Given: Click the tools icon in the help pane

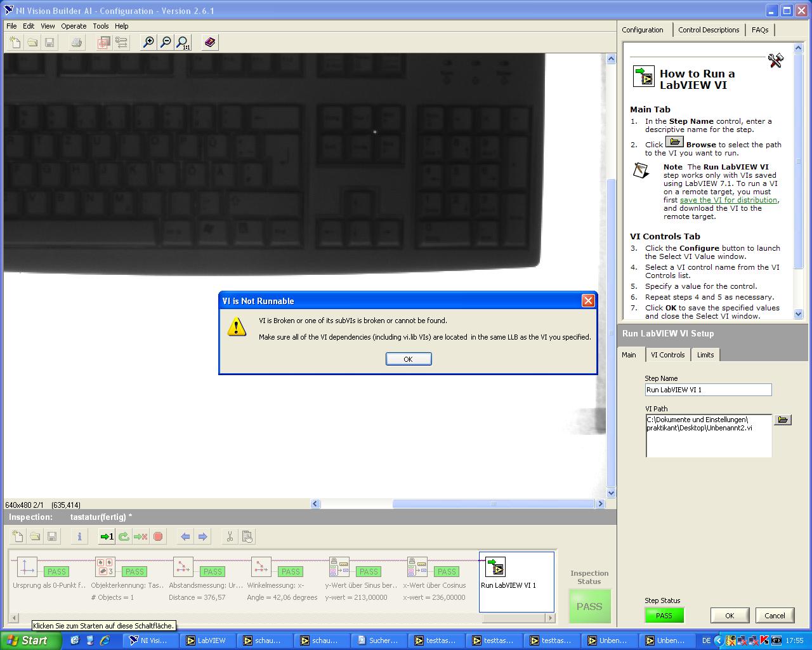Looking at the screenshot, I should coord(775,60).
